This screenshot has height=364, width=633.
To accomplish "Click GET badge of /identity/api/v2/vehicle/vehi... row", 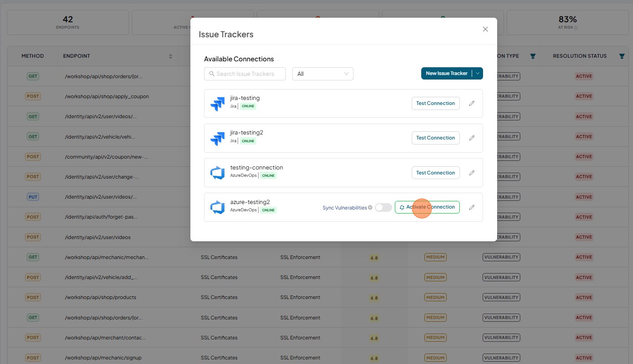I will click(33, 136).
